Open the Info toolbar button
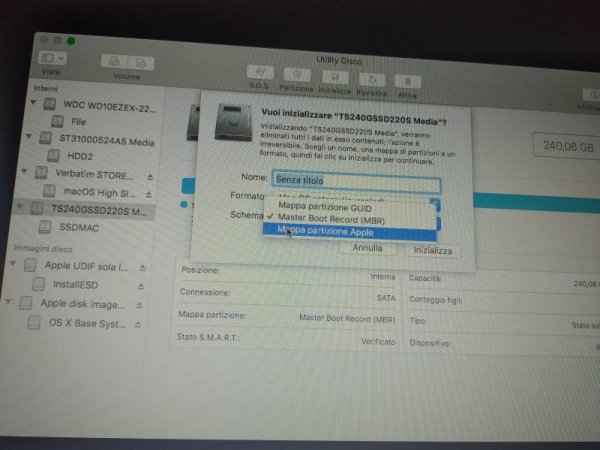This screenshot has width=600, height=450. point(592,95)
